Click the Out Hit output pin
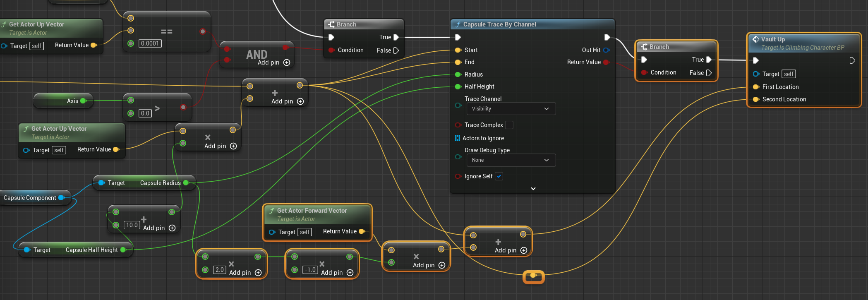 point(606,50)
